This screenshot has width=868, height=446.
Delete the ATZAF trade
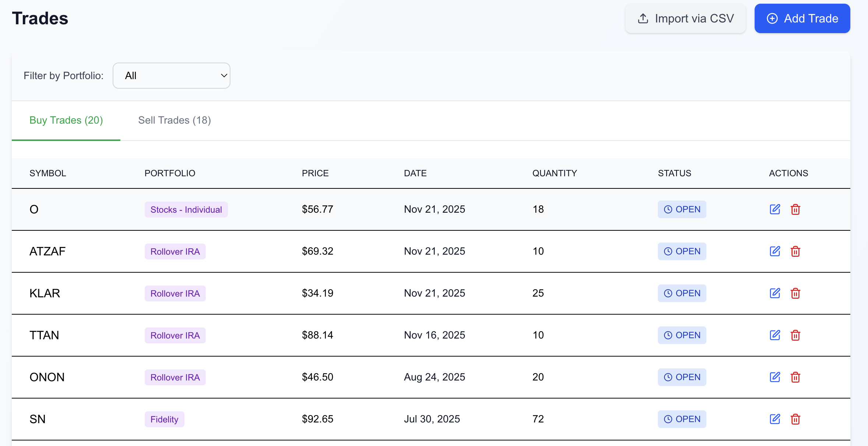tap(795, 251)
